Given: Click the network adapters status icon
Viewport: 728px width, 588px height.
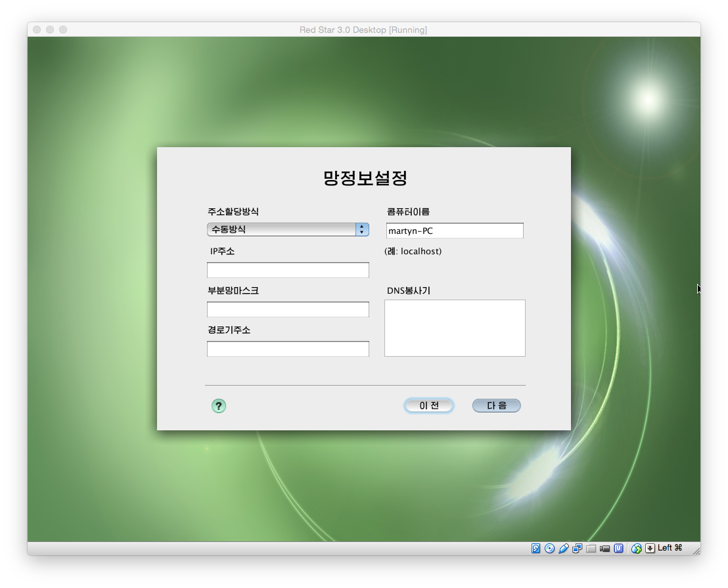Looking at the screenshot, I should coord(578,548).
